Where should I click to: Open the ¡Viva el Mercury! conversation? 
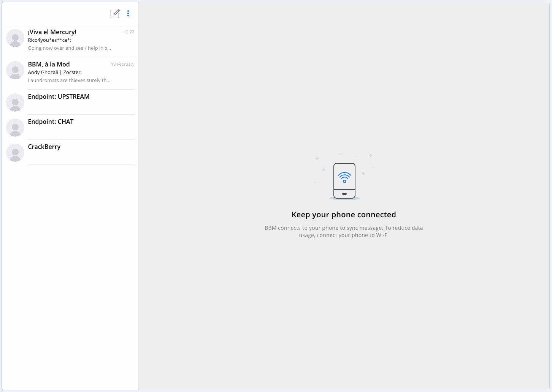click(x=52, y=32)
